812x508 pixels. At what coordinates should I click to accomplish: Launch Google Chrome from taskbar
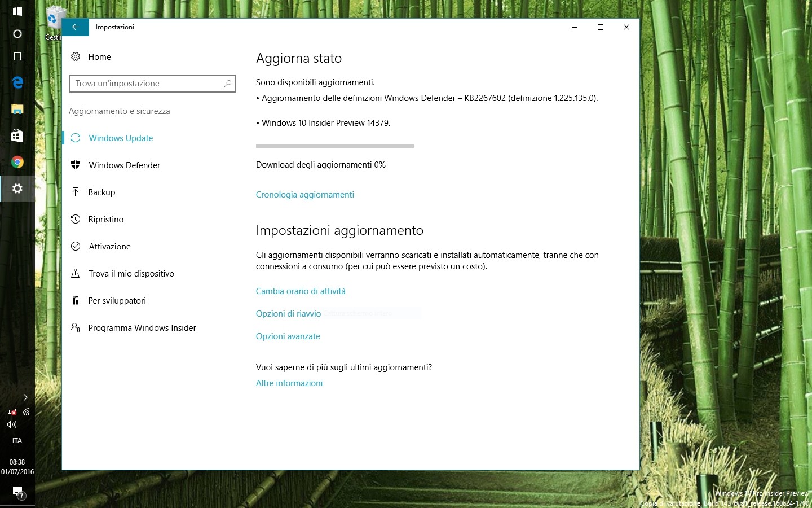point(17,162)
